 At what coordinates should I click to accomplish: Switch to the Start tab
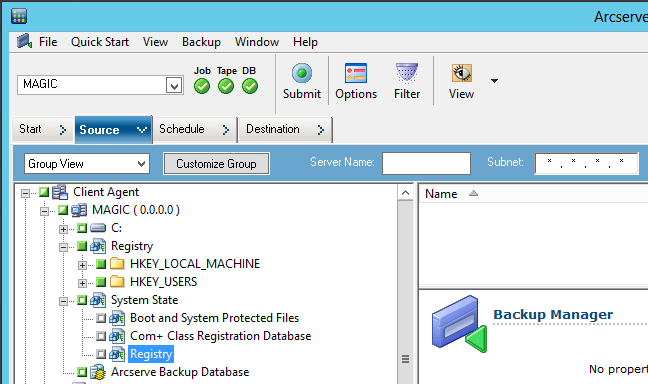click(43, 130)
